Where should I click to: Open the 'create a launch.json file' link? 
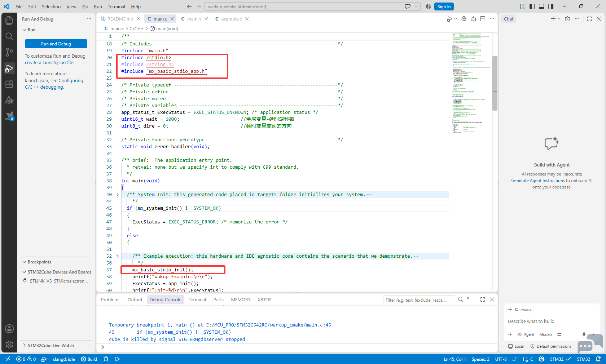coord(49,62)
